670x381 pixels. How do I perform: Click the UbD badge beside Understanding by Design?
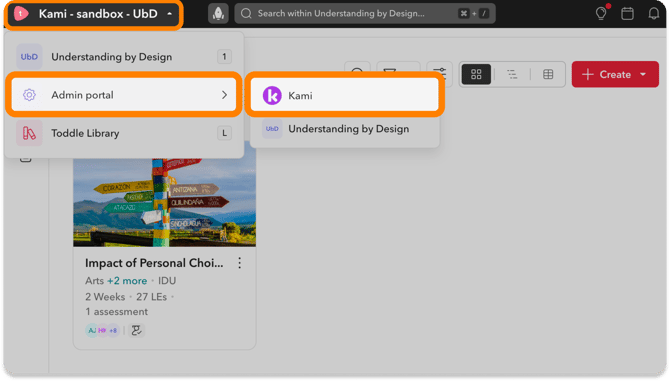(x=29, y=57)
